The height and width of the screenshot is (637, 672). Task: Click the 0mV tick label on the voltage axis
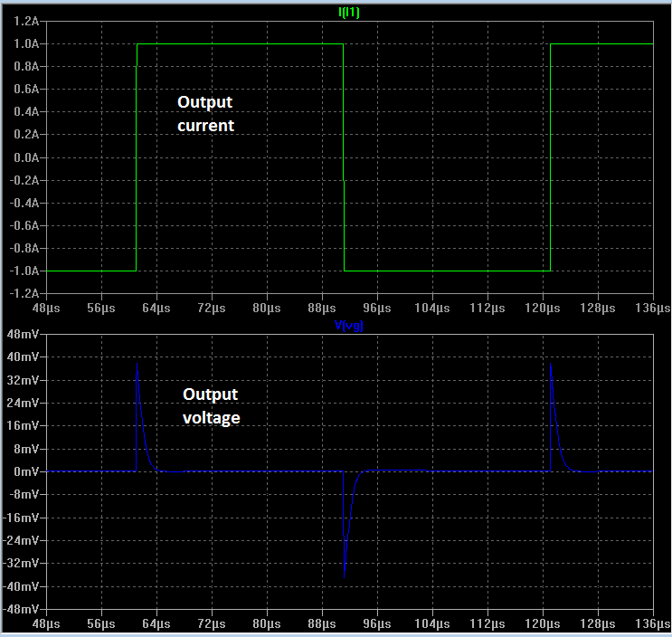click(x=26, y=471)
